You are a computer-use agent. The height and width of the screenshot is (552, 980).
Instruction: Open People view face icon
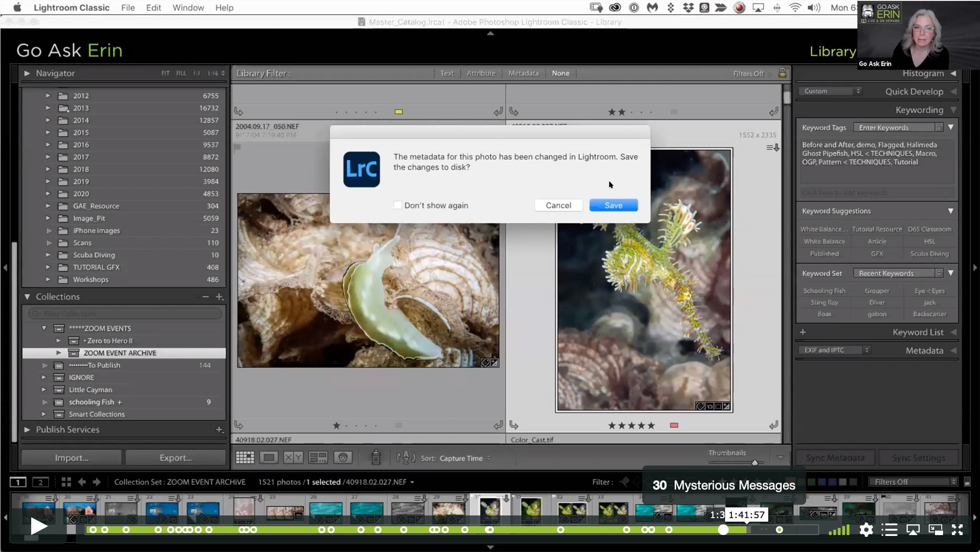coord(343,457)
